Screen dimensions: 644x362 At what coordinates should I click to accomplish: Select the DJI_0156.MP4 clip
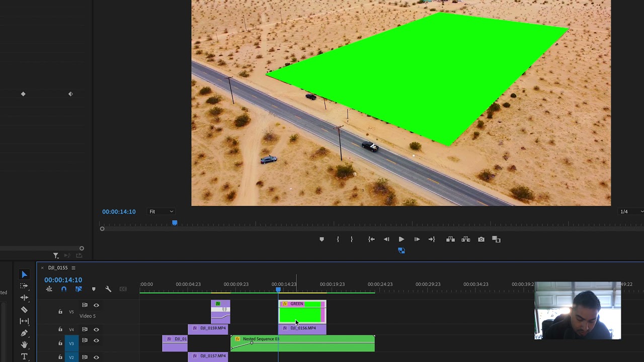tap(302, 328)
